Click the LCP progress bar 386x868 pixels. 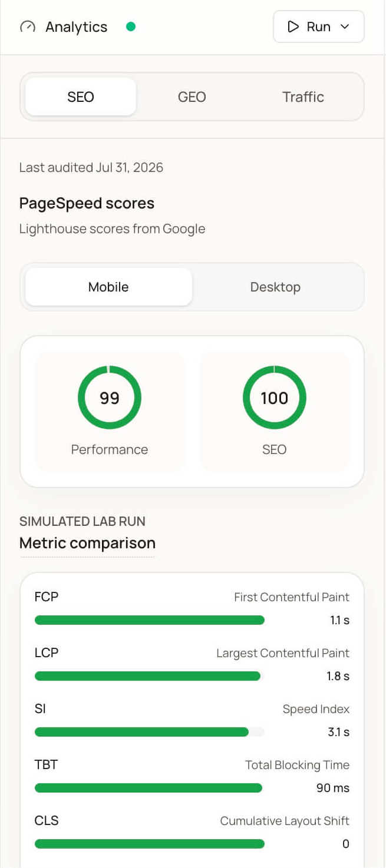[x=150, y=676]
